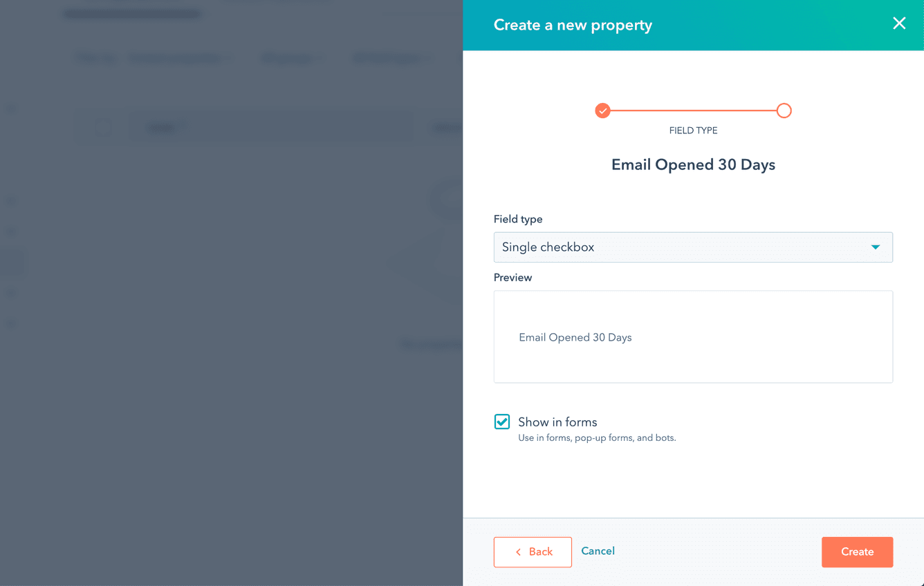This screenshot has width=924, height=586.
Task: Click the topmost faded sidebar icon
Action: pyautogui.click(x=10, y=108)
